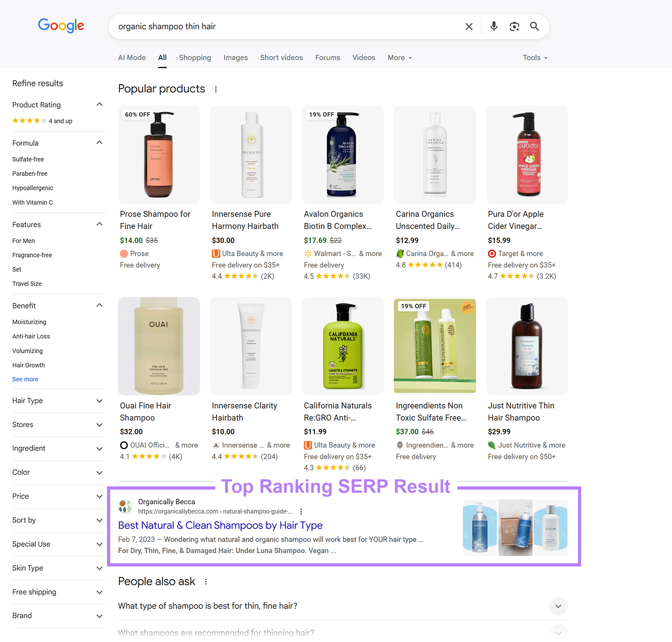Open the People also ask three-dot menu
This screenshot has width=672, height=642.
click(x=206, y=582)
